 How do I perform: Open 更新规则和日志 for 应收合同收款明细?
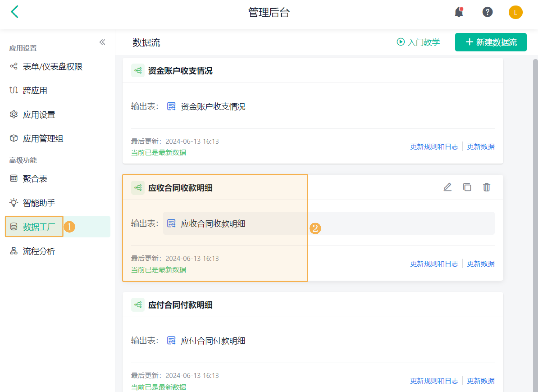pyautogui.click(x=434, y=264)
